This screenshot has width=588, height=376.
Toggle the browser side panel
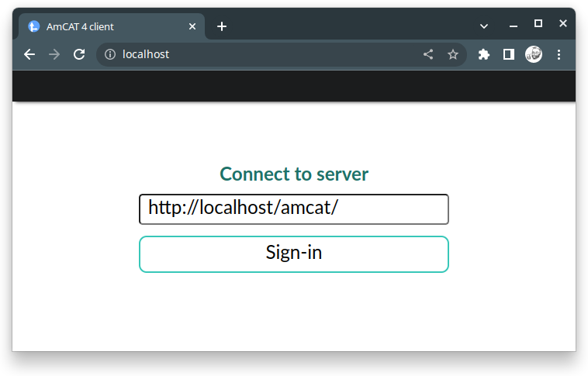click(509, 54)
